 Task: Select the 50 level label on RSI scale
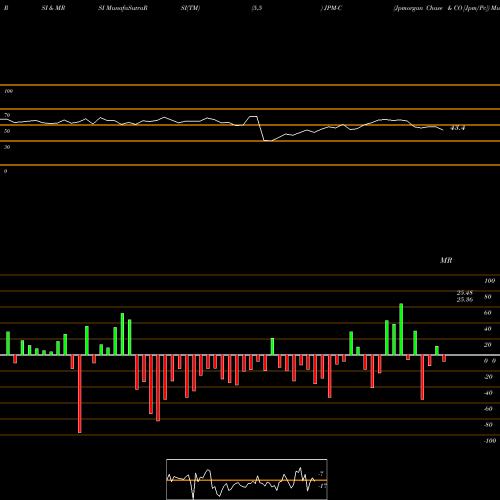(7, 131)
